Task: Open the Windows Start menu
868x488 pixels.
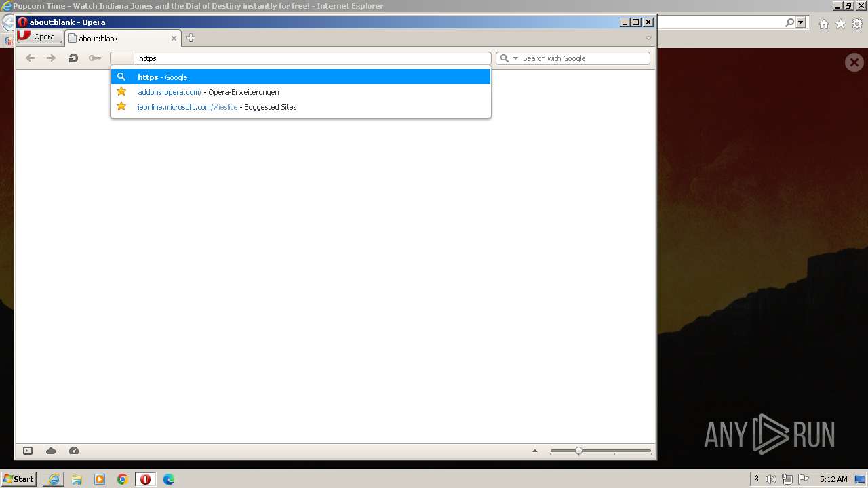Action: [x=19, y=479]
